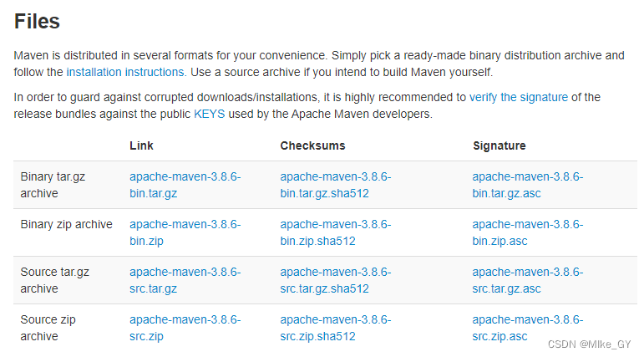The height and width of the screenshot is (357, 644).
Task: Open the src.zip.sha512 checksum link
Action: 335,319
